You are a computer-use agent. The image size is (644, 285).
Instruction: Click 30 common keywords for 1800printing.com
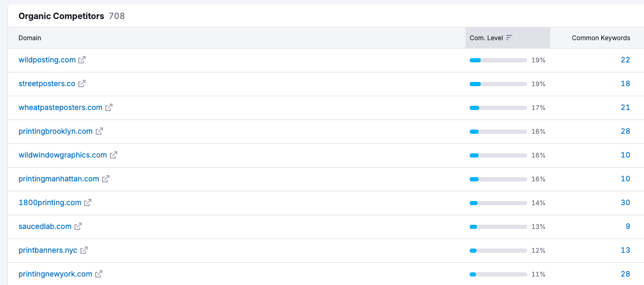(626, 203)
